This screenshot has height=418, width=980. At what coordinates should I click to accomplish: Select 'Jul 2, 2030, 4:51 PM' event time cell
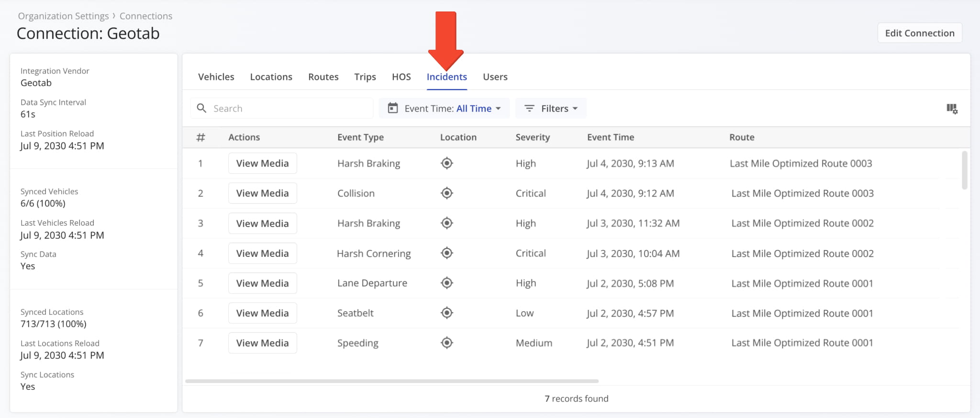[630, 343]
